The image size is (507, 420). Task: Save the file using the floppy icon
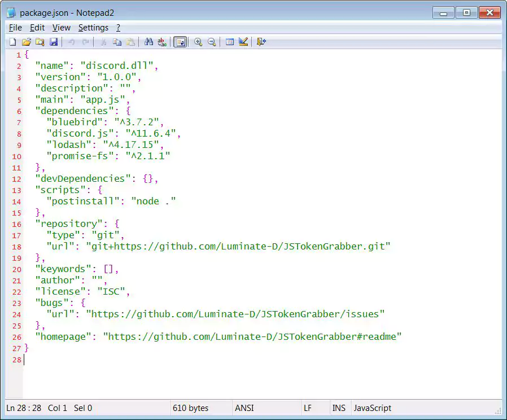[53, 42]
